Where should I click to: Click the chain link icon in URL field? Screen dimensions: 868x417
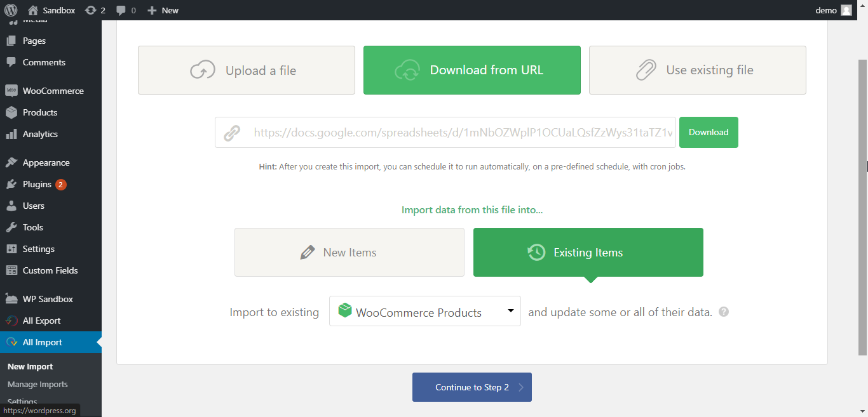pyautogui.click(x=232, y=133)
